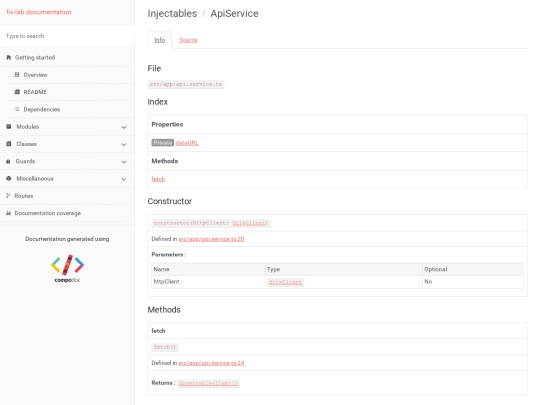Click the Miscellaneous icon in sidebar
The width and height of the screenshot is (540, 405).
pyautogui.click(x=9, y=178)
